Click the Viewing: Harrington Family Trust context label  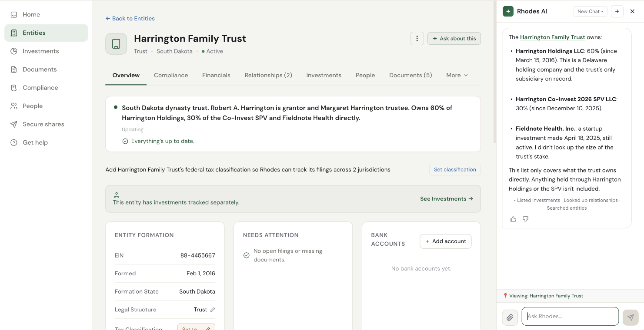543,296
